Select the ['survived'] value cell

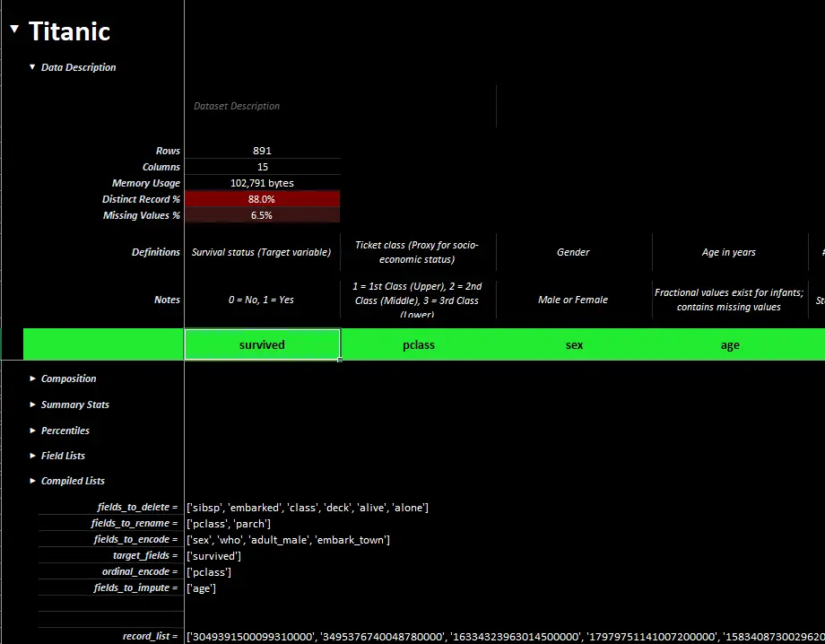[213, 556]
